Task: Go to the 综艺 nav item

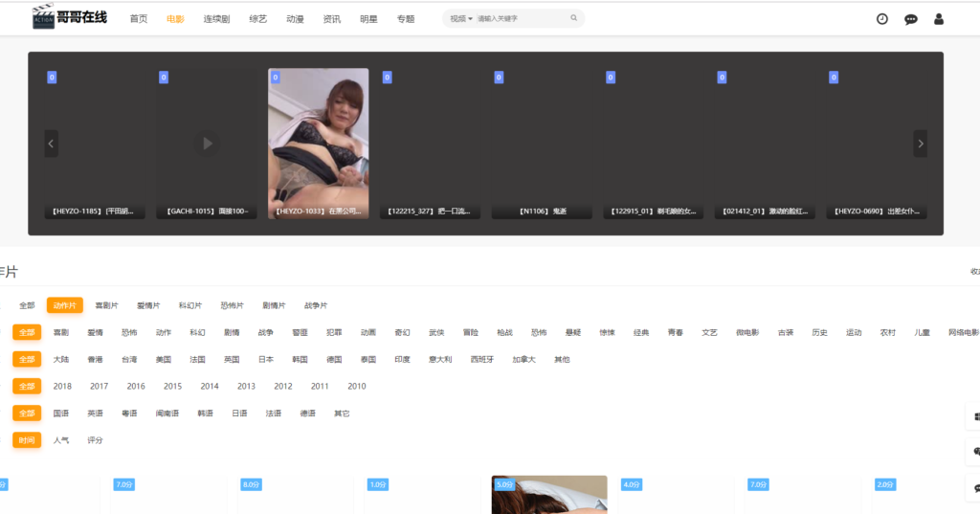Action: (x=258, y=18)
